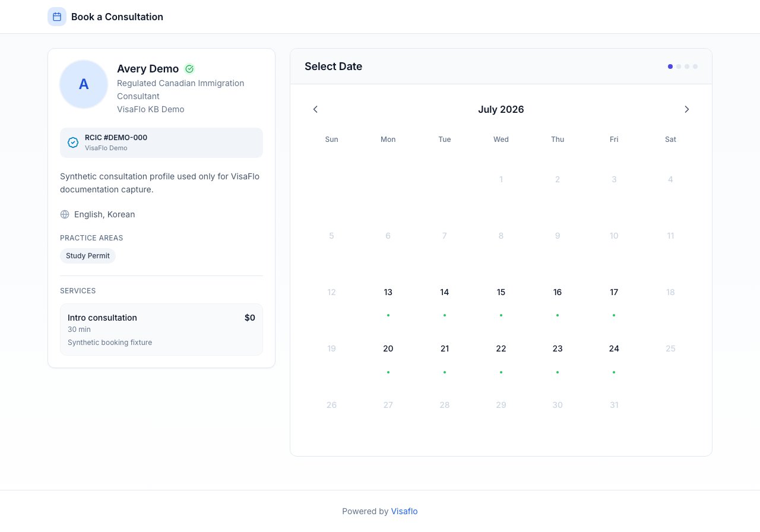Go to the previous month with left arrow
This screenshot has width=760, height=532.
tap(315, 109)
